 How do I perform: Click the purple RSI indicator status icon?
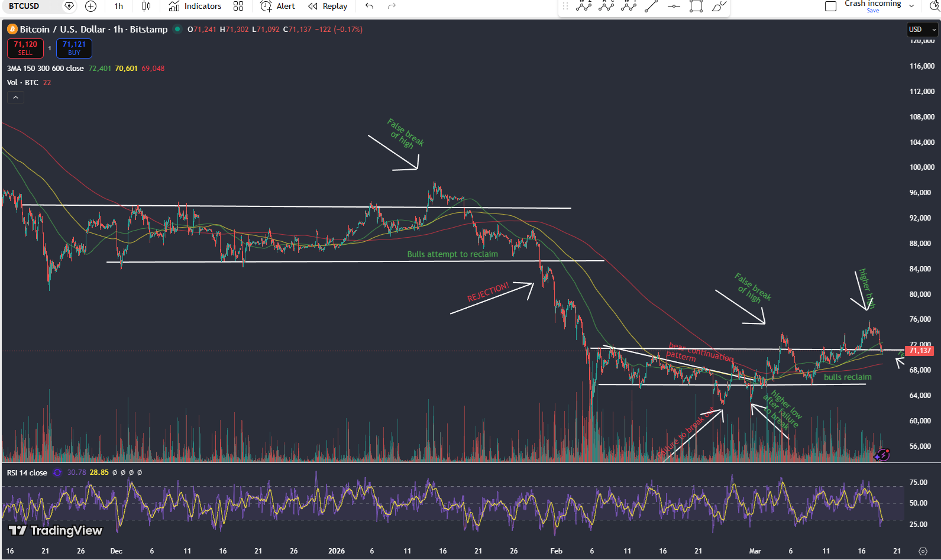click(x=57, y=472)
